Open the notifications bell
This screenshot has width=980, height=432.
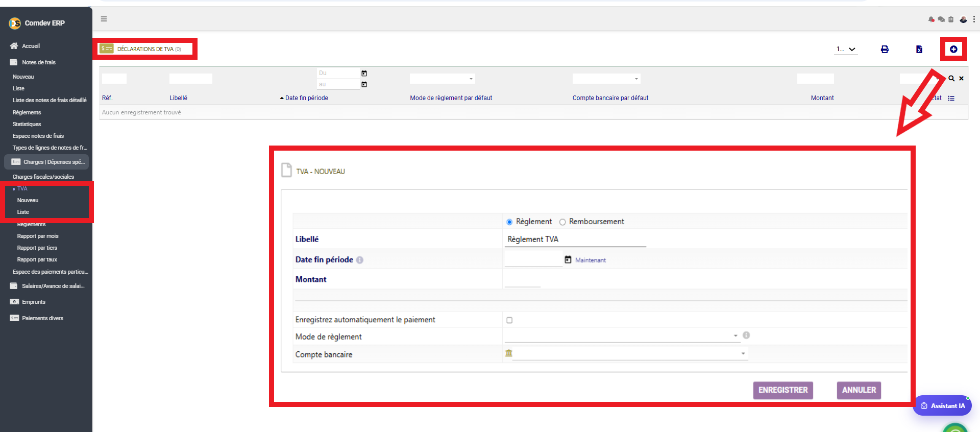click(932, 19)
